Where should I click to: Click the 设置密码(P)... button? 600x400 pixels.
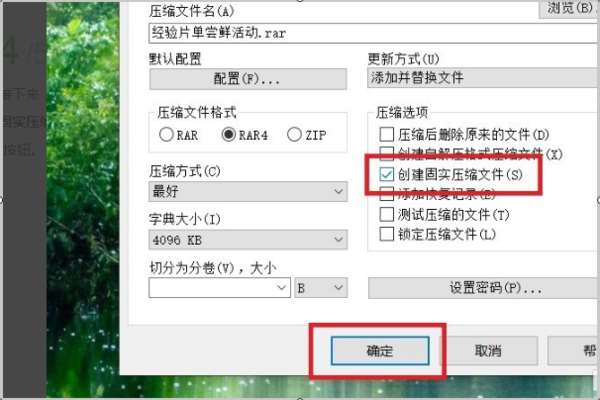point(484,288)
